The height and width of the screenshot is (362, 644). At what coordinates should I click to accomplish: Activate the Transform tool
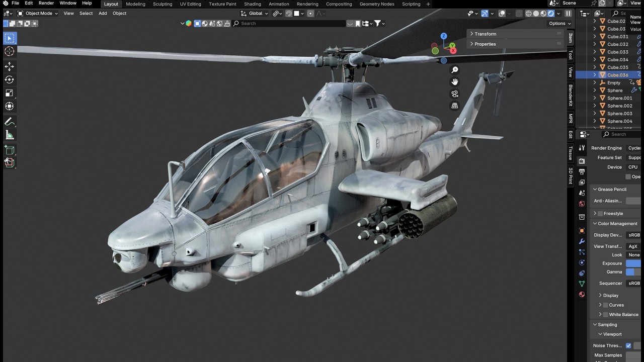(x=9, y=106)
